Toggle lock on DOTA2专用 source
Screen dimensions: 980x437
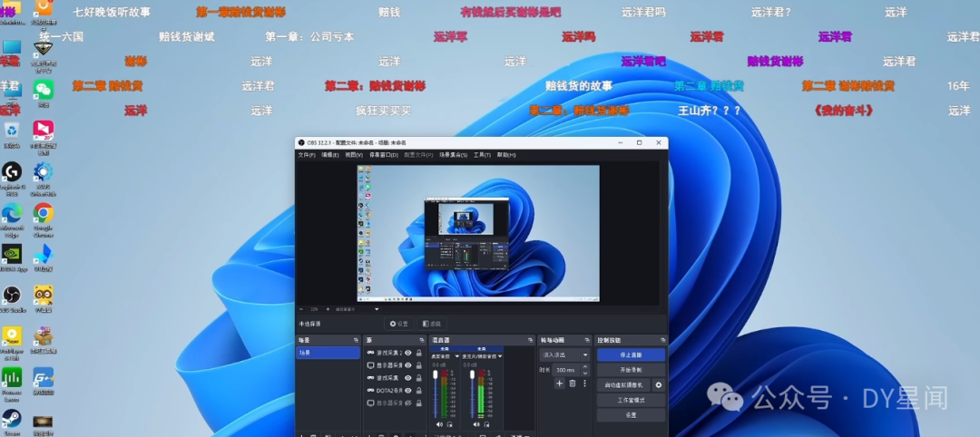pyautogui.click(x=418, y=390)
